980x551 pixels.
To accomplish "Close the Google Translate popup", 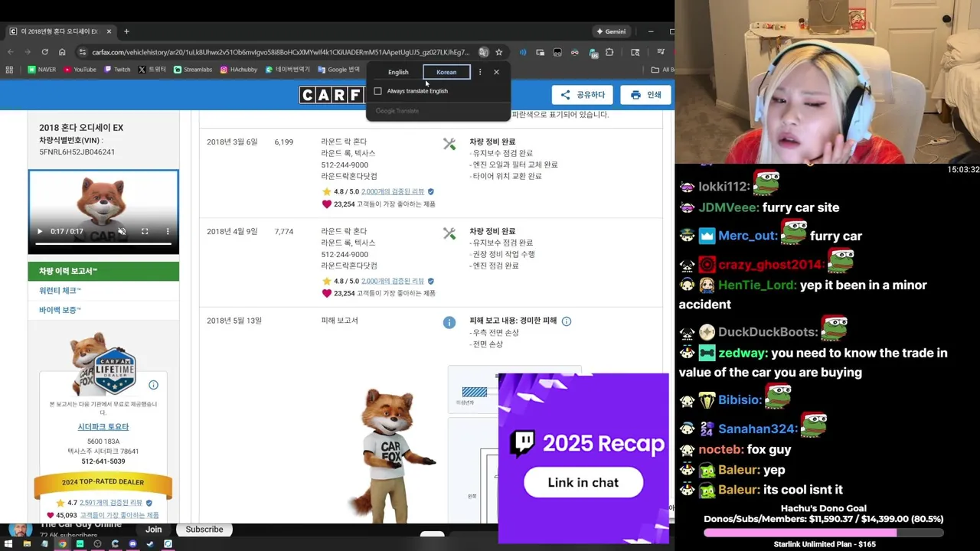I will (496, 72).
